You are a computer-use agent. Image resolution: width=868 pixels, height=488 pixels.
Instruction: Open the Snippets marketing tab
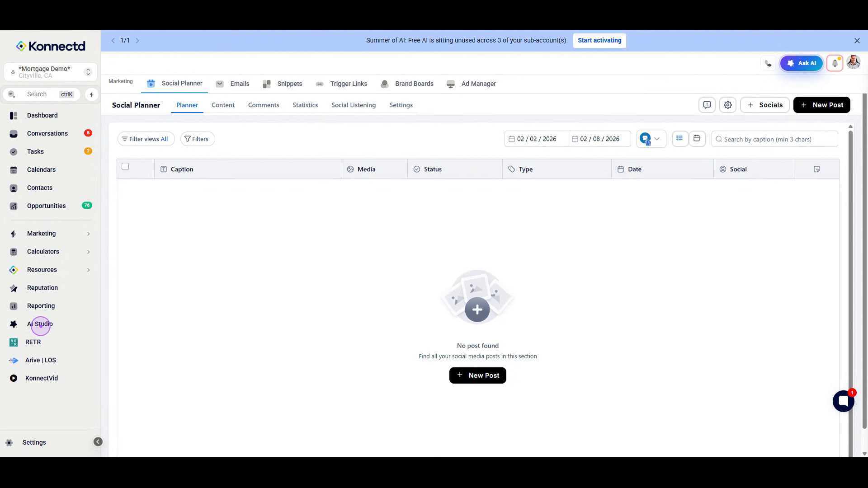(283, 84)
